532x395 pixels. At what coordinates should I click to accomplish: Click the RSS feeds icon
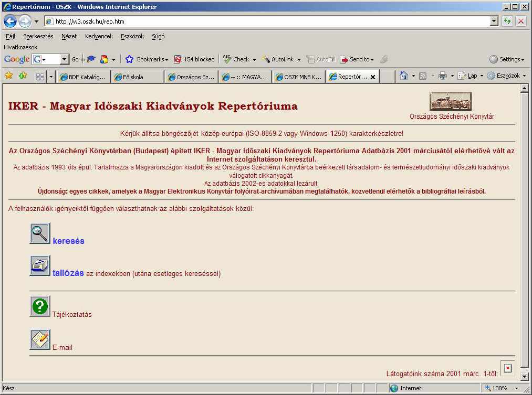pos(423,76)
